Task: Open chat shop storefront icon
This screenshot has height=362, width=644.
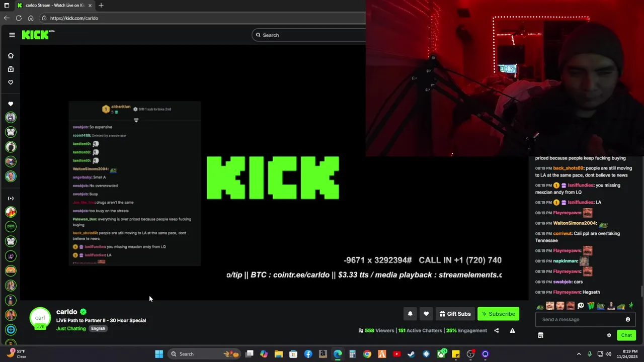Action: pos(540,335)
